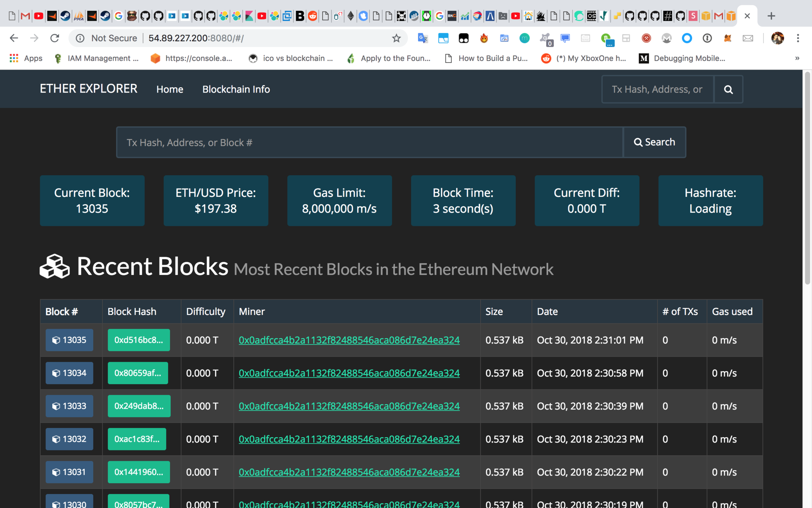This screenshot has height=508, width=812.
Task: Open the Apps grid bookmark icon
Action: (x=14, y=58)
